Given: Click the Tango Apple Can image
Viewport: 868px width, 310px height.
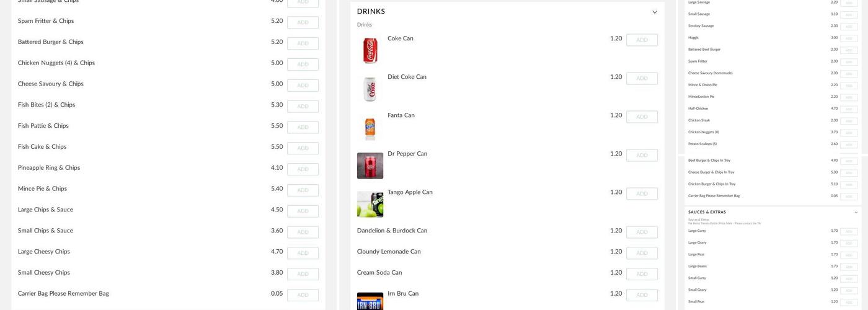Looking at the screenshot, I should click(370, 205).
